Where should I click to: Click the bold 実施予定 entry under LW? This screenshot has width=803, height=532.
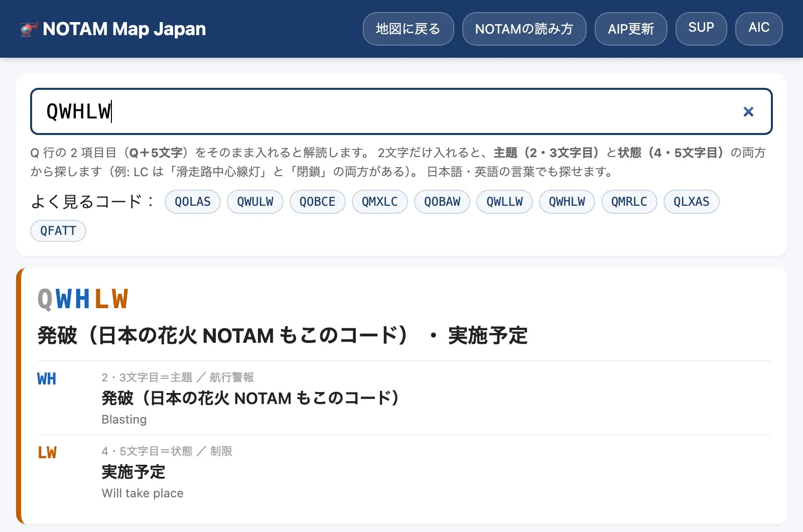[133, 472]
